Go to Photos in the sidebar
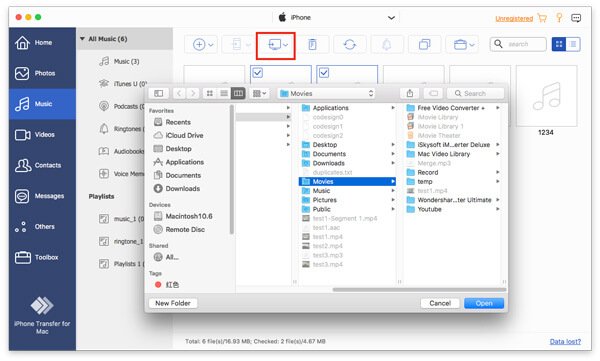Image resolution: width=600 pixels, height=361 pixels. point(42,73)
